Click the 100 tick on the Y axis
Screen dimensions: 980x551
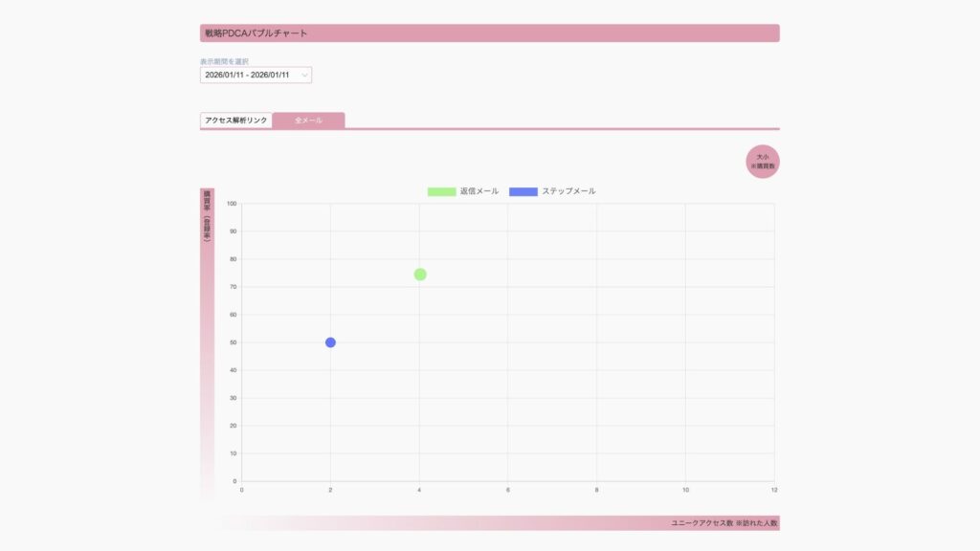pyautogui.click(x=231, y=203)
